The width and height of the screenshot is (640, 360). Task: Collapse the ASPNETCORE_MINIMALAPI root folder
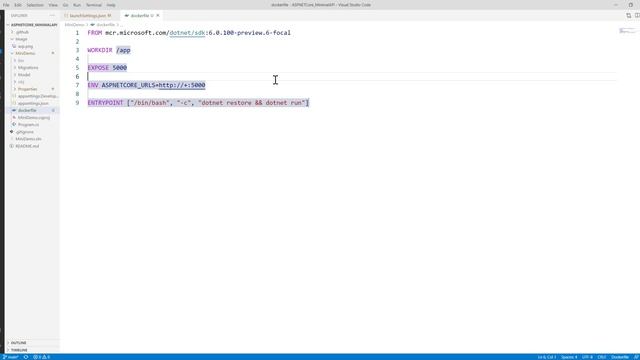(x=33, y=25)
